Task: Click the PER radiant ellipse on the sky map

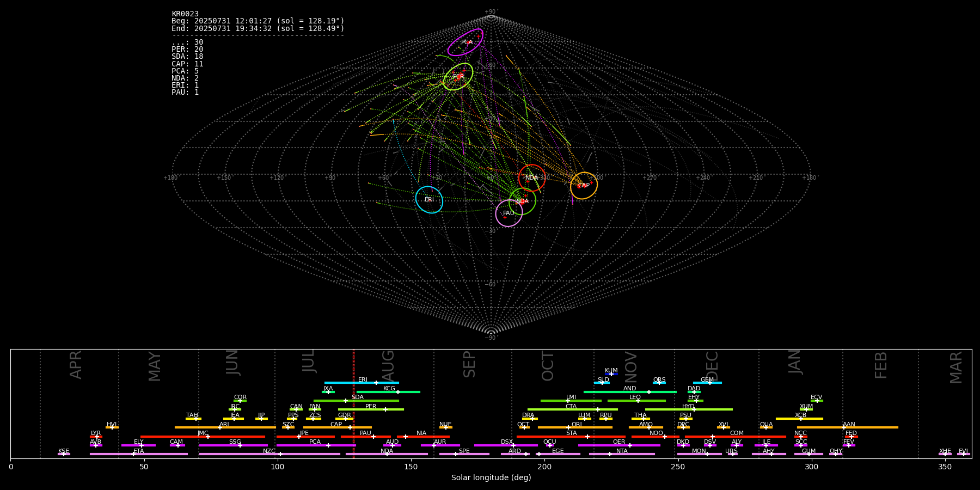Action: click(x=458, y=77)
